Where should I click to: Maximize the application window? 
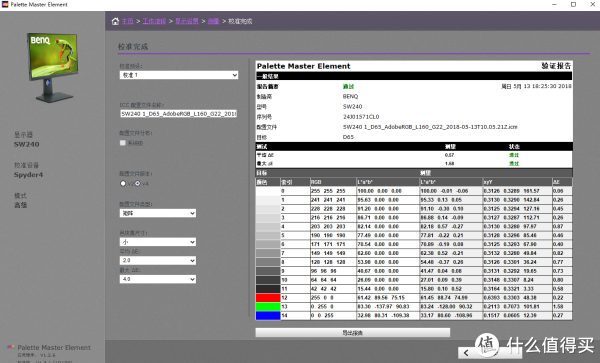click(x=573, y=5)
